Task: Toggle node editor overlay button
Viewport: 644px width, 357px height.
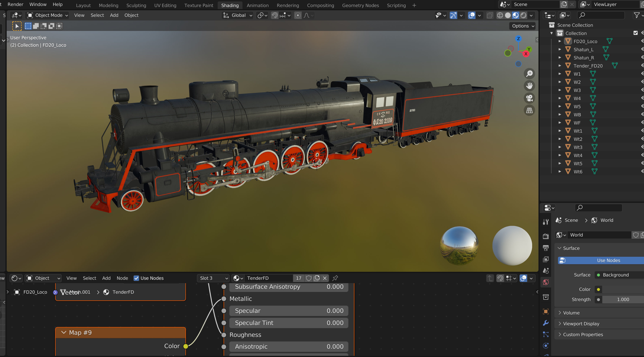Action: 523,278
